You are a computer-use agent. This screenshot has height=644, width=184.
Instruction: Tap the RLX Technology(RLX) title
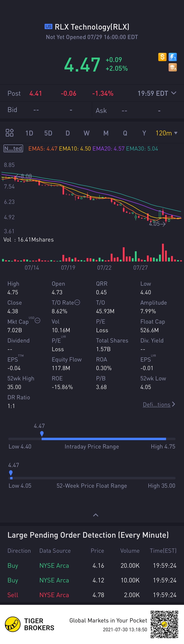(92, 27)
